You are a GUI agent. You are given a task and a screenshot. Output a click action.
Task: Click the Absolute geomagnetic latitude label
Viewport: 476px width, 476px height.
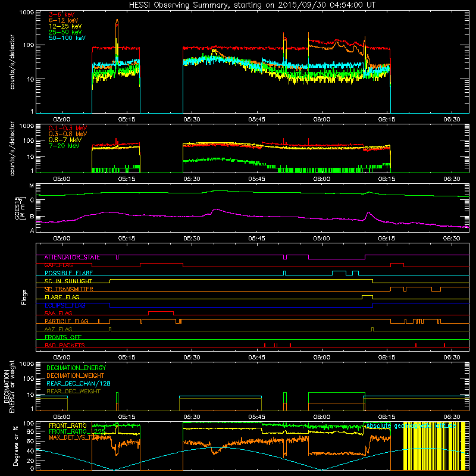click(x=411, y=426)
